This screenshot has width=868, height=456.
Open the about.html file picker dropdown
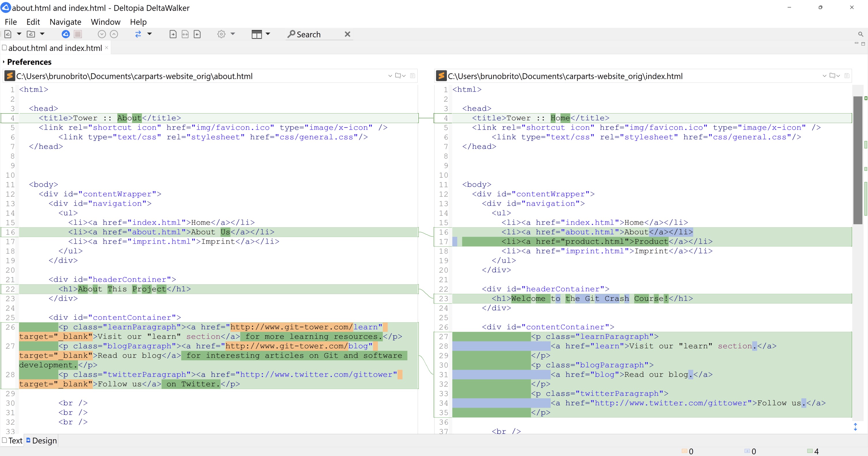pos(401,76)
